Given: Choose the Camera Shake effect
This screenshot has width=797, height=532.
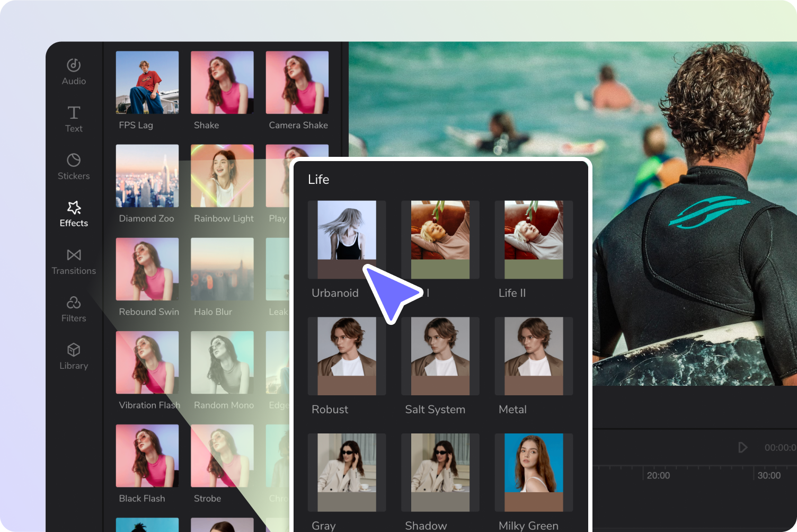Looking at the screenshot, I should pos(297,82).
